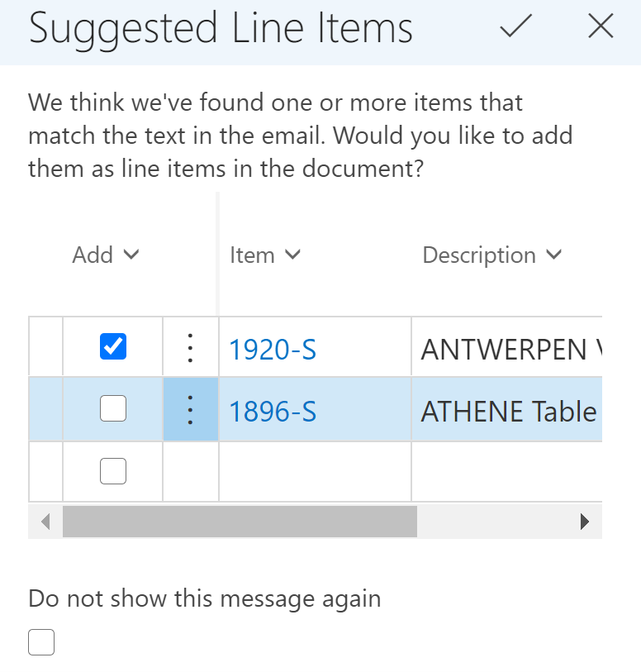Open row options for item 1920-S

pos(191,347)
